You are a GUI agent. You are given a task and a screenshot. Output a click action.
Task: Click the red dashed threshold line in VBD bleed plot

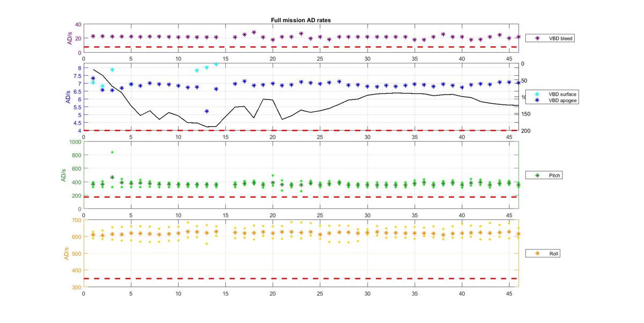[x=301, y=47]
